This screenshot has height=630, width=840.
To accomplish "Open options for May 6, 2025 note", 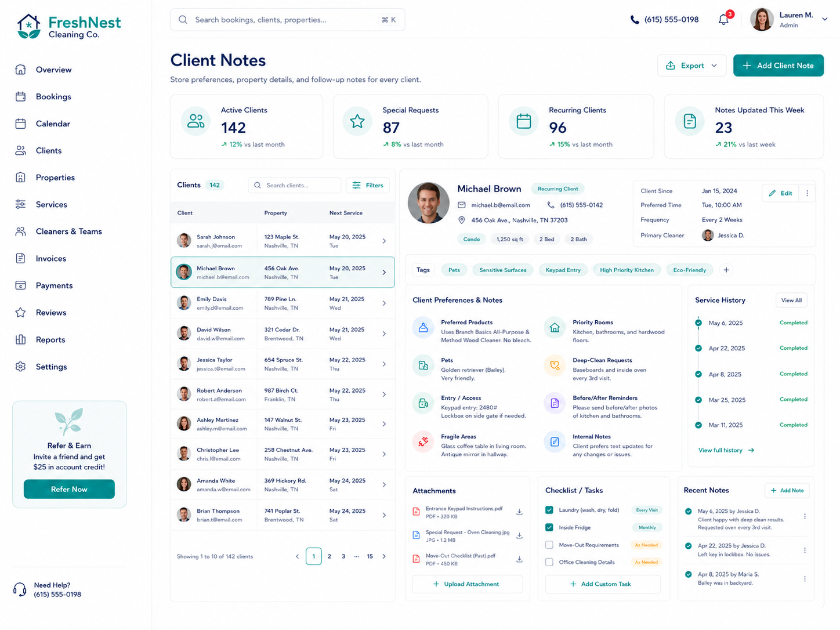I will coord(805,516).
